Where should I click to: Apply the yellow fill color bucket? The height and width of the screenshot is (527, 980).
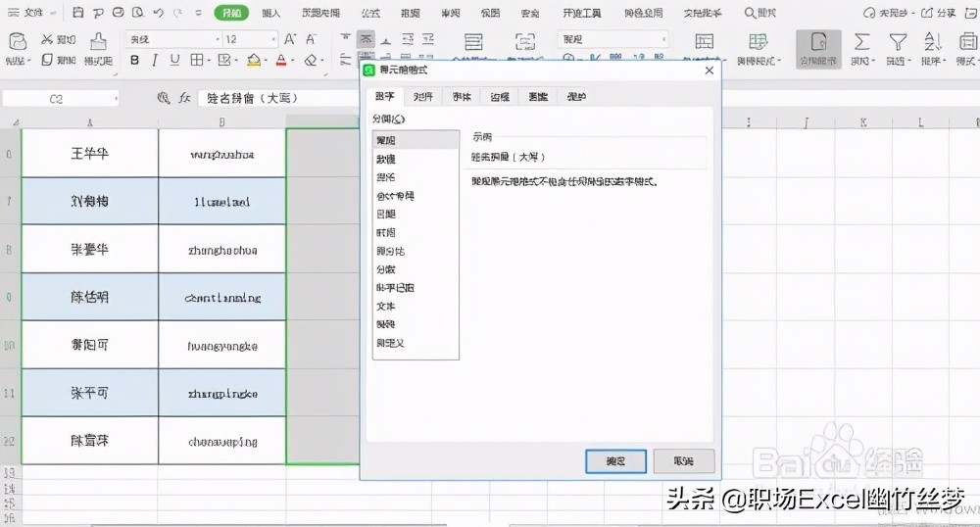pyautogui.click(x=254, y=60)
